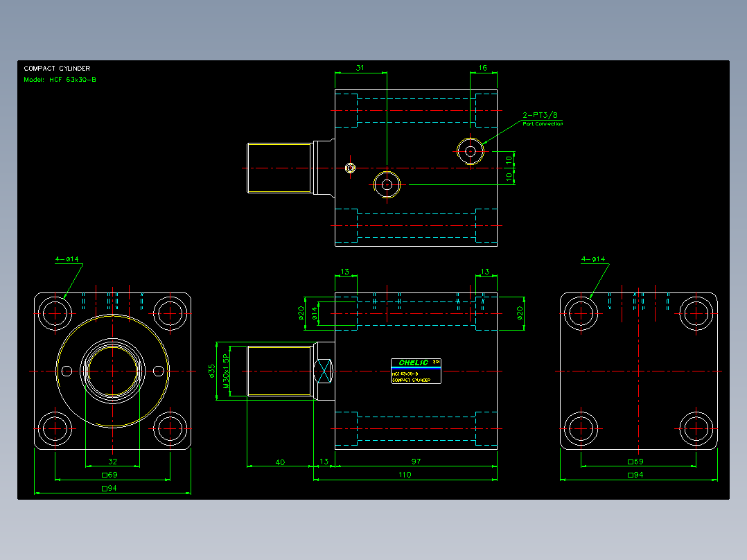Viewport: 747px width, 560px height.
Task: Select the "Port Connection" annotation text
Action: [x=543, y=123]
